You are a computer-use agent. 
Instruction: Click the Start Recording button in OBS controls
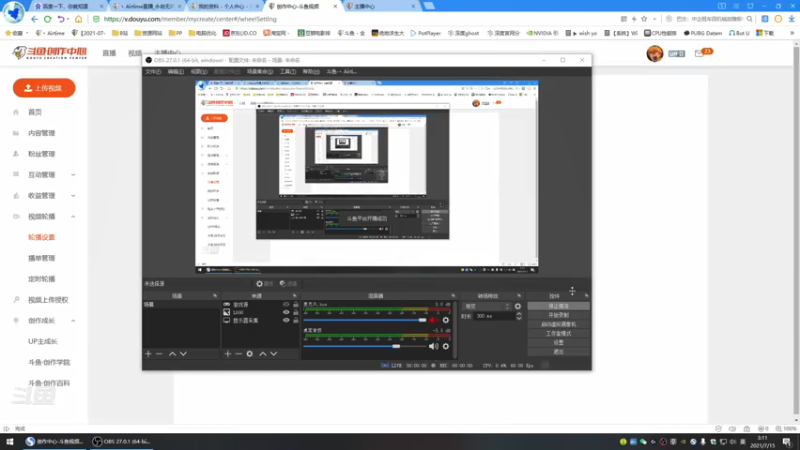tap(559, 315)
